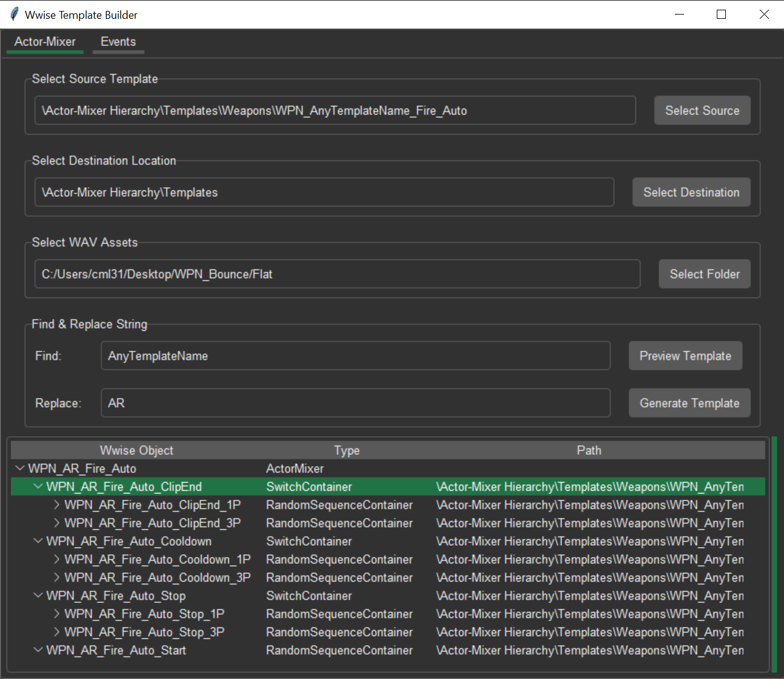Switch to the Actor-Mixer tab
The width and height of the screenshot is (784, 679).
[45, 42]
